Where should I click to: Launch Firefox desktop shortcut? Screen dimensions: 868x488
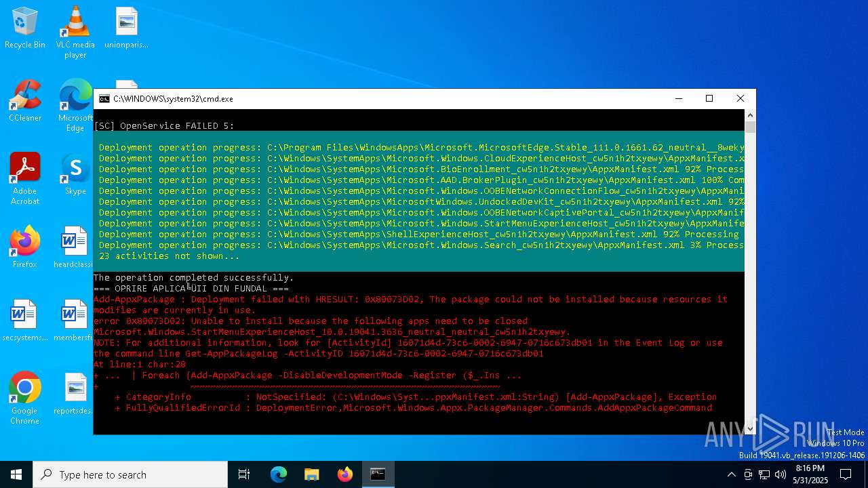point(25,248)
